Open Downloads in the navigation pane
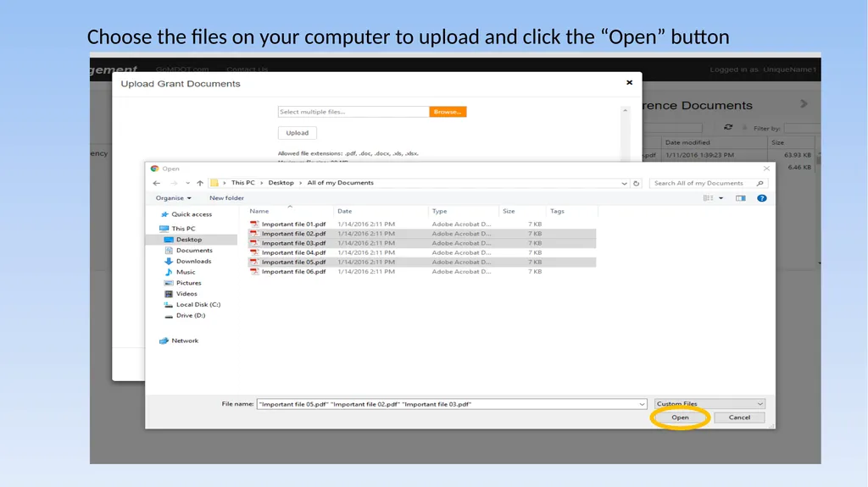Screen dimensions: 868x487 [x=193, y=261]
